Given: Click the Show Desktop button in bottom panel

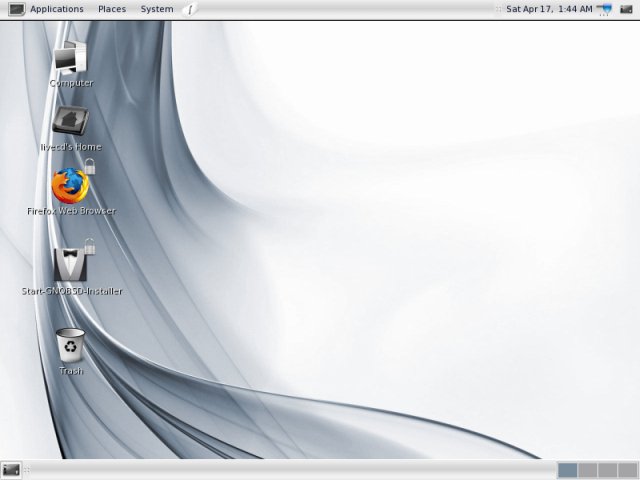Looking at the screenshot, I should click(11, 470).
